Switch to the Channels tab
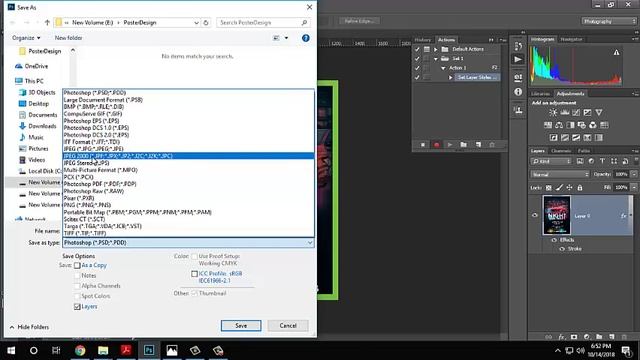Screen dimensions: 640x360 tap(561, 151)
